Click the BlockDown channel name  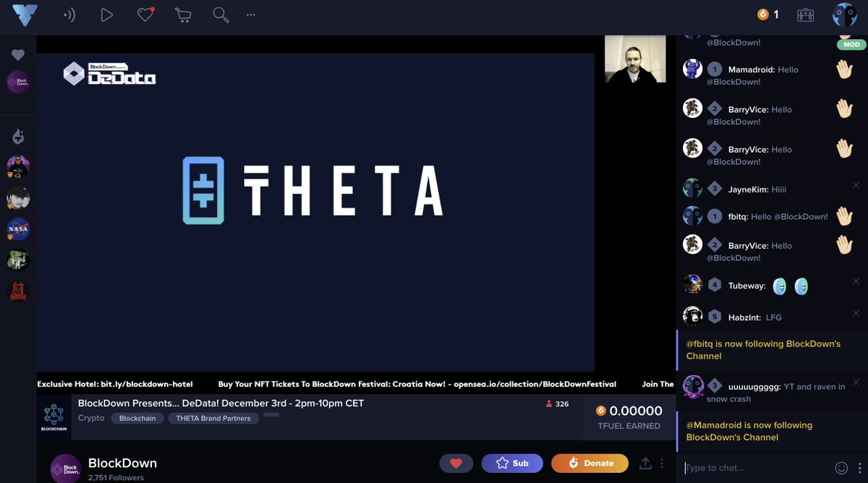[122, 463]
